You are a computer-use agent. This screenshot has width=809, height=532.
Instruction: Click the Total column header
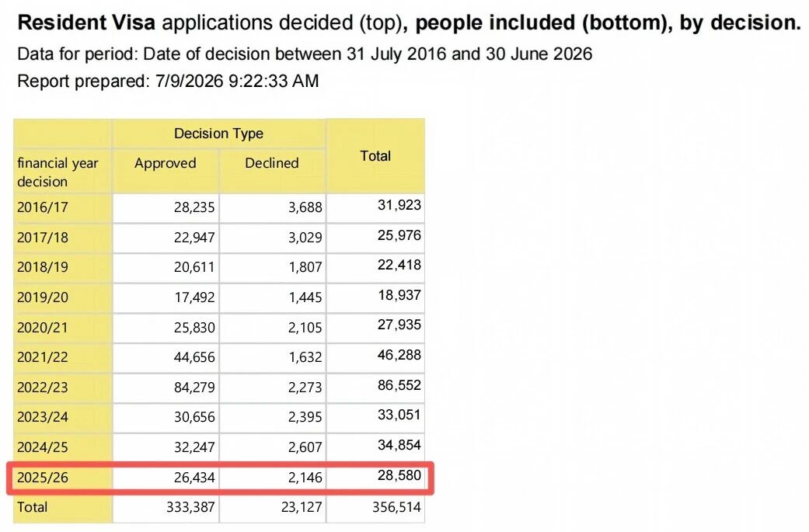[375, 155]
